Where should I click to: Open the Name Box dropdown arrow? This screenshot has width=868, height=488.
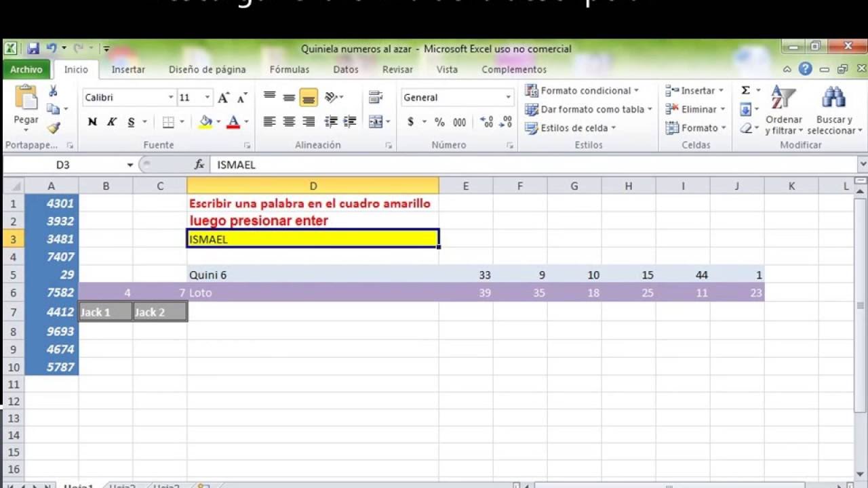coord(130,165)
